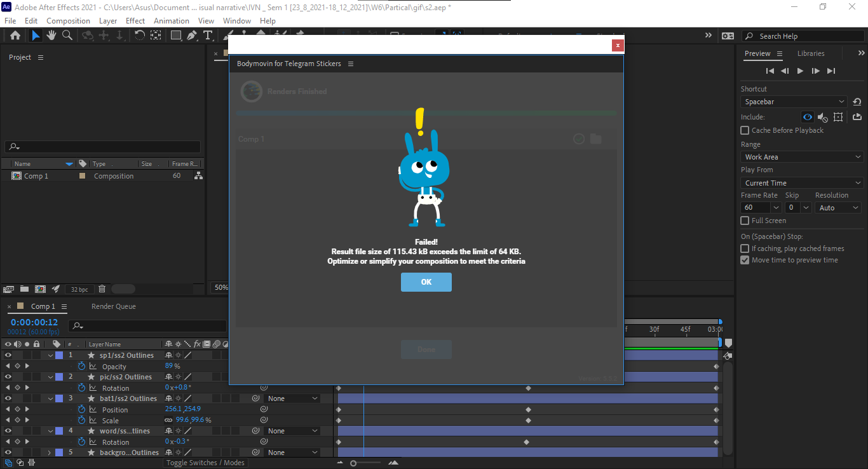
Task: Click the timeline zoom slider at bottom
Action: [366, 463]
